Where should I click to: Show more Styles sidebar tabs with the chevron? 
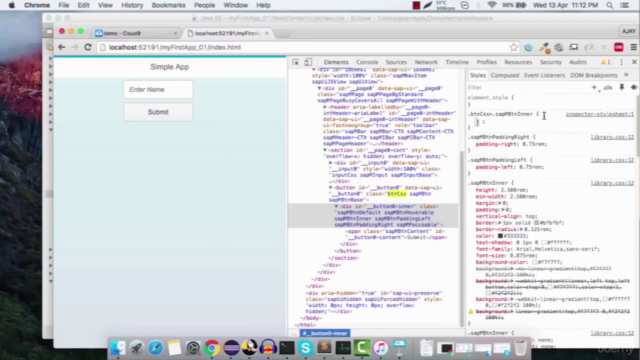click(626, 75)
